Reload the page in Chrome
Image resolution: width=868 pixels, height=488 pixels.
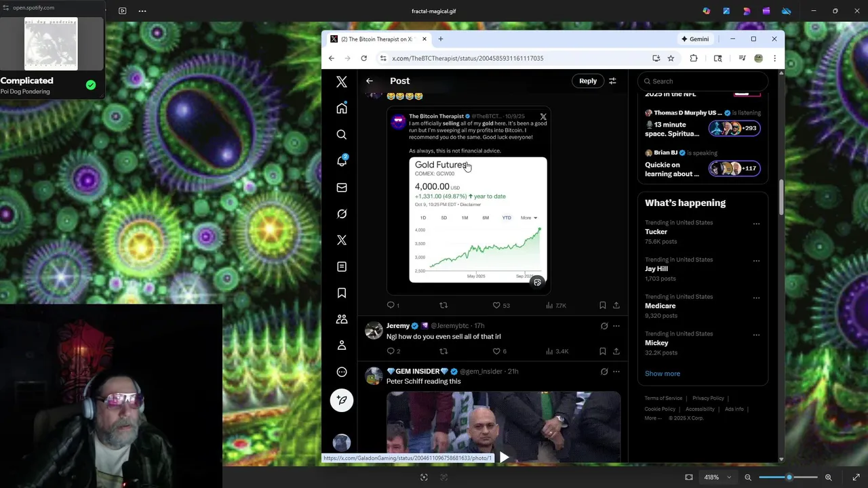coord(364,58)
